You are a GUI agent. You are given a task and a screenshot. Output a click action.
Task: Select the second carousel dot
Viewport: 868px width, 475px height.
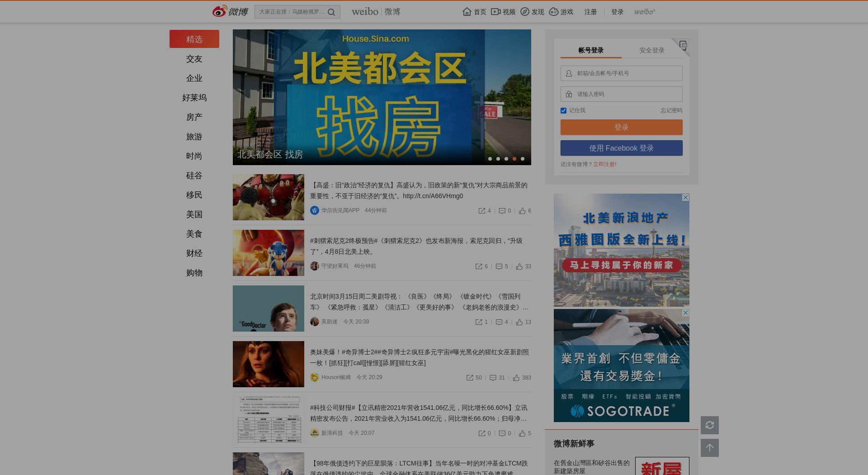click(498, 159)
